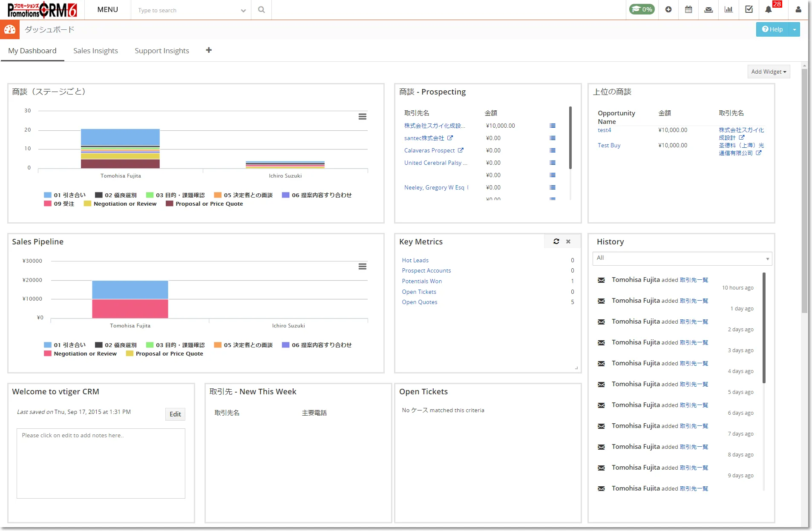Open the Hot Leads link
Image resolution: width=812 pixels, height=531 pixels.
click(x=415, y=260)
